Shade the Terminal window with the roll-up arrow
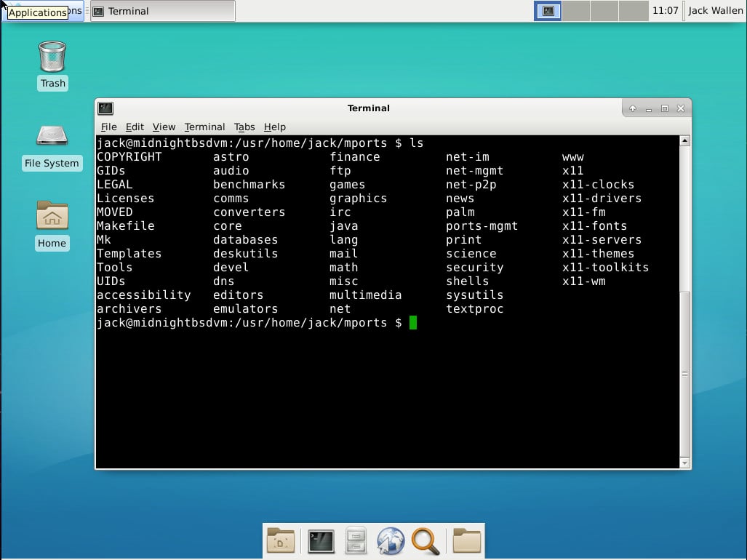The image size is (747, 560). [x=632, y=108]
